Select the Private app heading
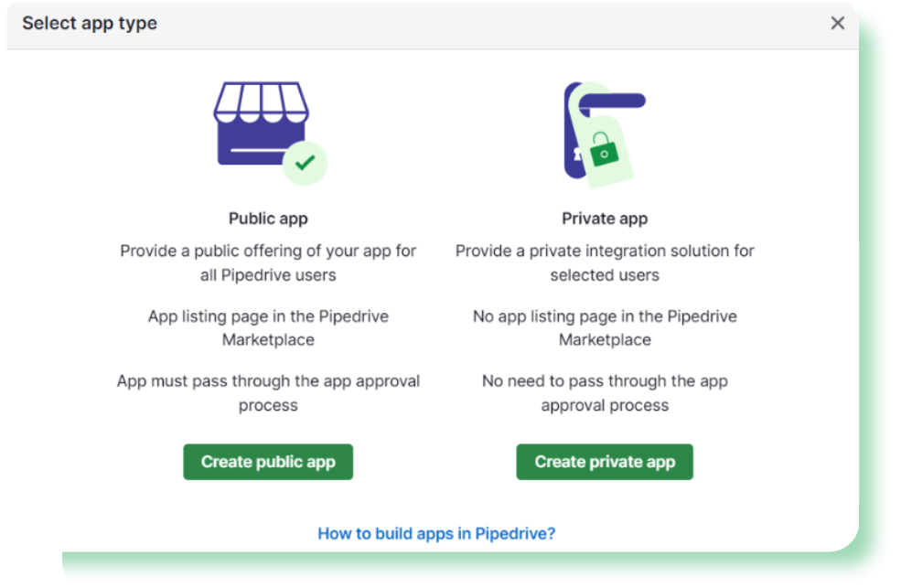Image resolution: width=901 pixels, height=588 pixels. tap(605, 219)
